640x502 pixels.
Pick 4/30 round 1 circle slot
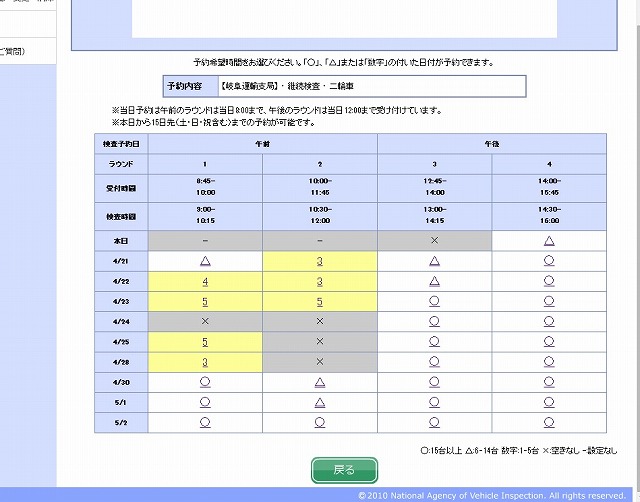click(205, 382)
